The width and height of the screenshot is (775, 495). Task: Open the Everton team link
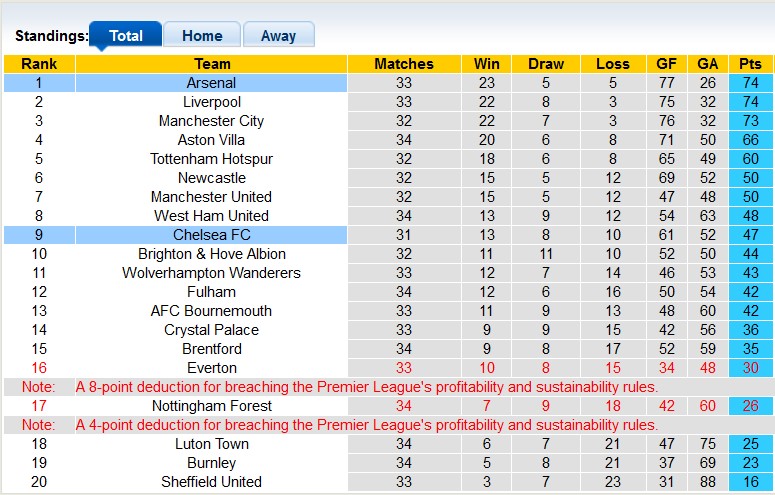click(211, 368)
